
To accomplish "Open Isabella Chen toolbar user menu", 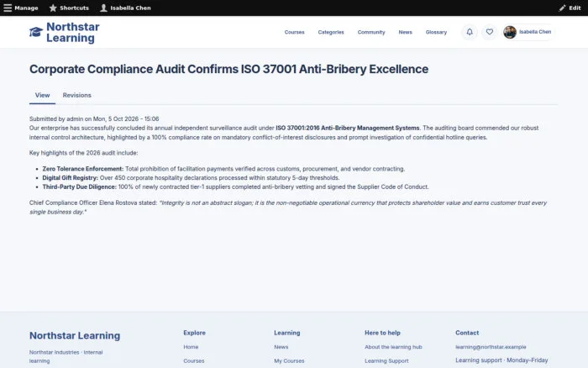I will tap(125, 8).
